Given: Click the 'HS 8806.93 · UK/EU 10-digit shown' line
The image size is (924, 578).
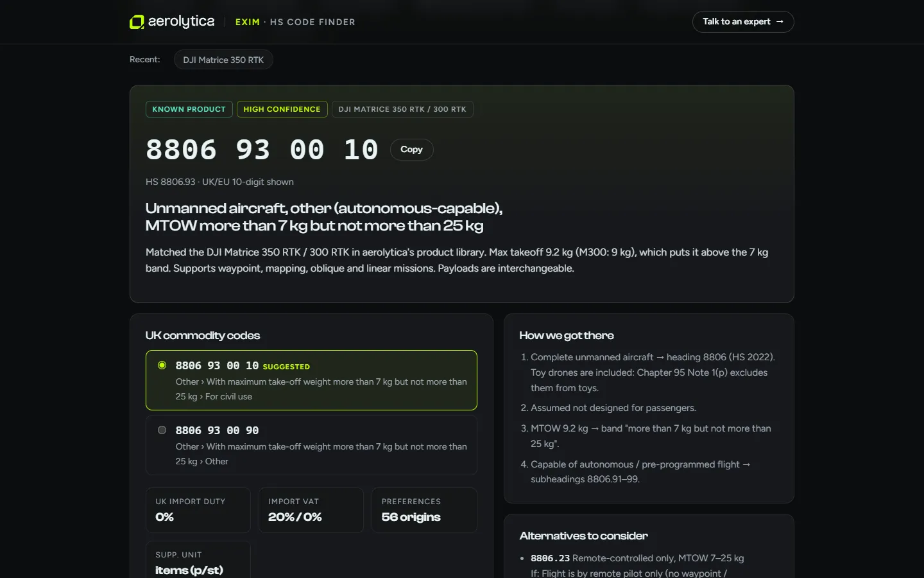Looking at the screenshot, I should pos(219,182).
